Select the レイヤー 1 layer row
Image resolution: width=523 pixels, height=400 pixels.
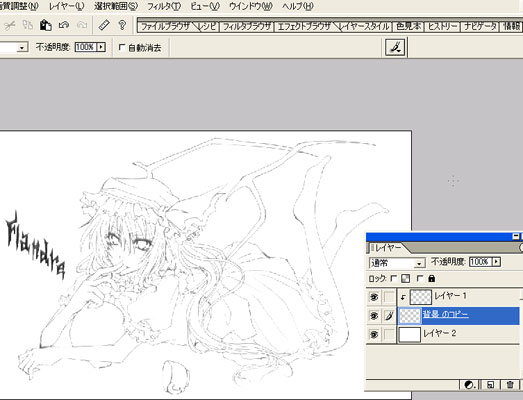pos(459,297)
